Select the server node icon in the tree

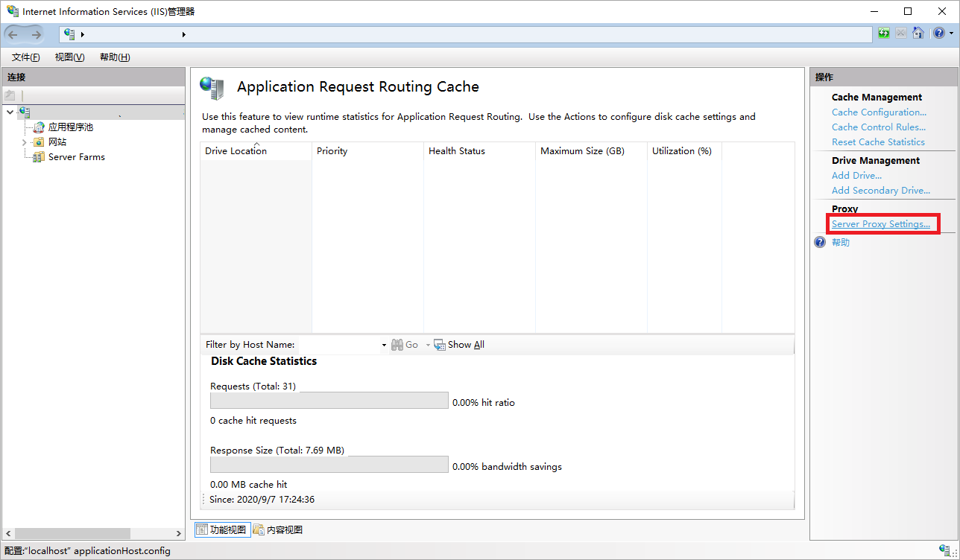click(x=25, y=112)
